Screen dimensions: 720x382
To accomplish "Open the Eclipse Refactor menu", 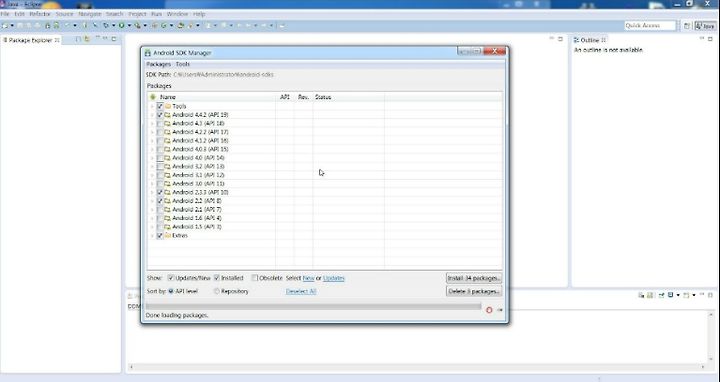I will pos(40,14).
